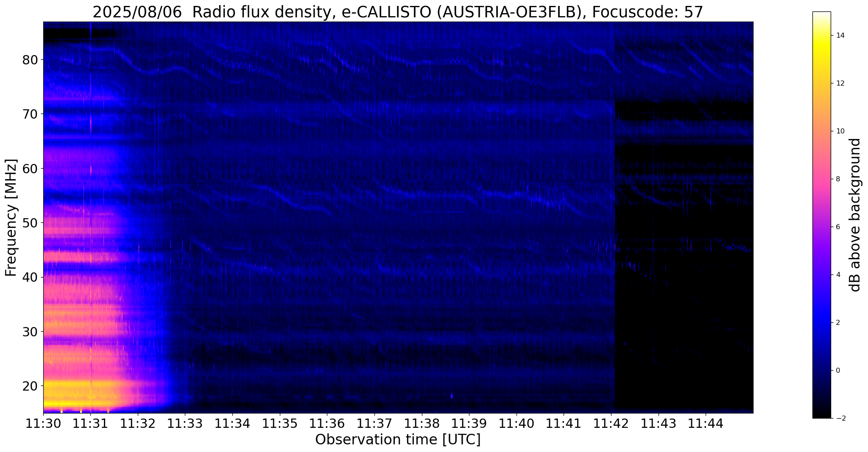Click the colorbar tick value 10
Screen dimensions: 868x452
pos(839,131)
